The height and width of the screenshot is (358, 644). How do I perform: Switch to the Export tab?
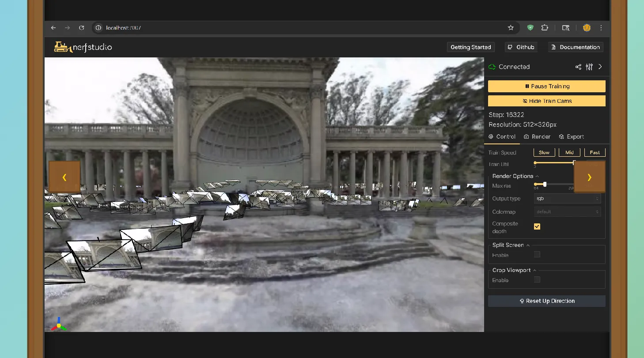point(572,136)
